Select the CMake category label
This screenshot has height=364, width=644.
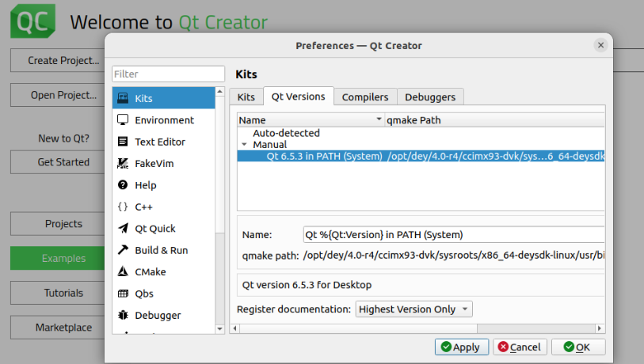point(151,271)
